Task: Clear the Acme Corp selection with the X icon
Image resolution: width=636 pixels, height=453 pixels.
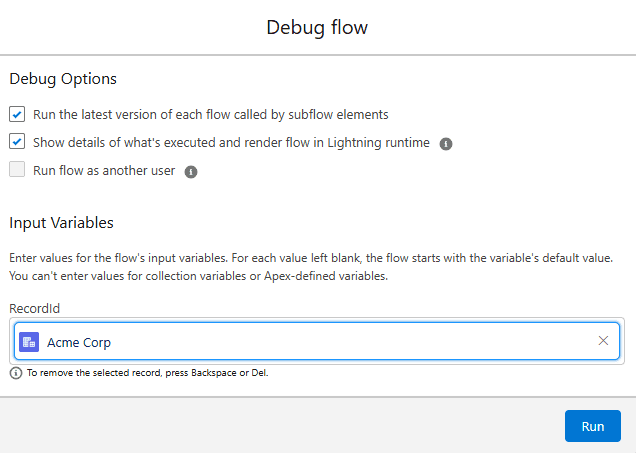Action: click(x=603, y=341)
